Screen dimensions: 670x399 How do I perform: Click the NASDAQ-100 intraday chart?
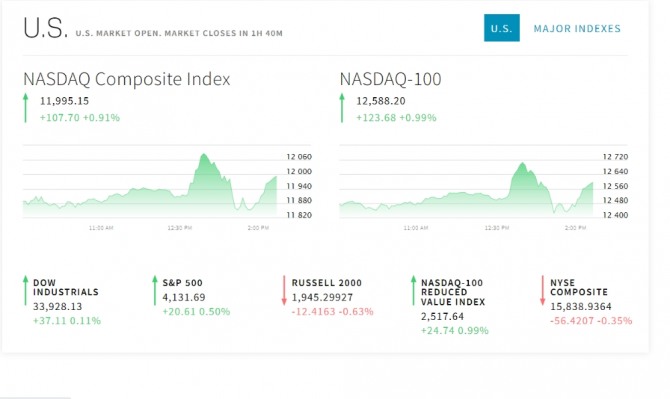[x=466, y=186]
